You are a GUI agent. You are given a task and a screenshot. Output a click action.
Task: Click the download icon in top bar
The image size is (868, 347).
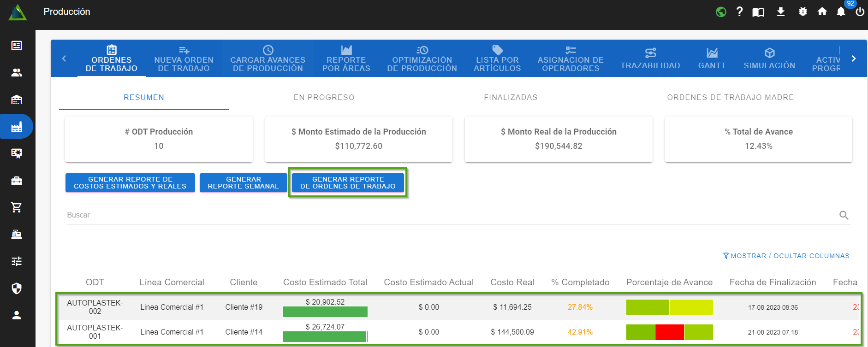(780, 12)
